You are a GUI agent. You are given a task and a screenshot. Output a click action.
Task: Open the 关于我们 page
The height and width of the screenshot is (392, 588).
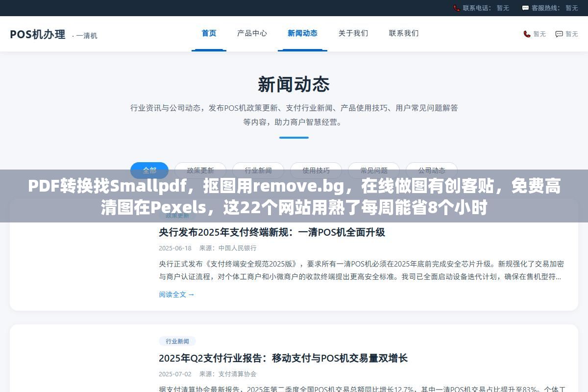[353, 33]
